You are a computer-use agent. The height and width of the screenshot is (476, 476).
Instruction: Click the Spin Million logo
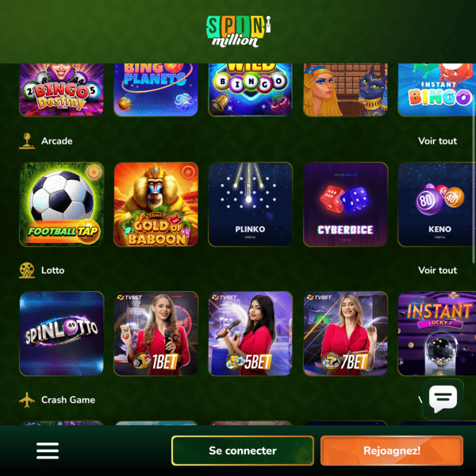(x=238, y=31)
